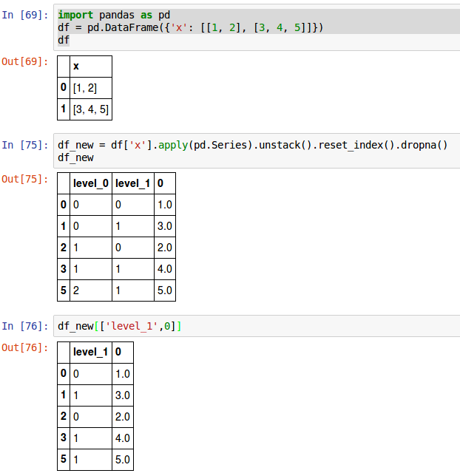This screenshot has height=476, width=460.
Task: Click level_0 value 2 in Out[75] table
Action: (x=91, y=290)
